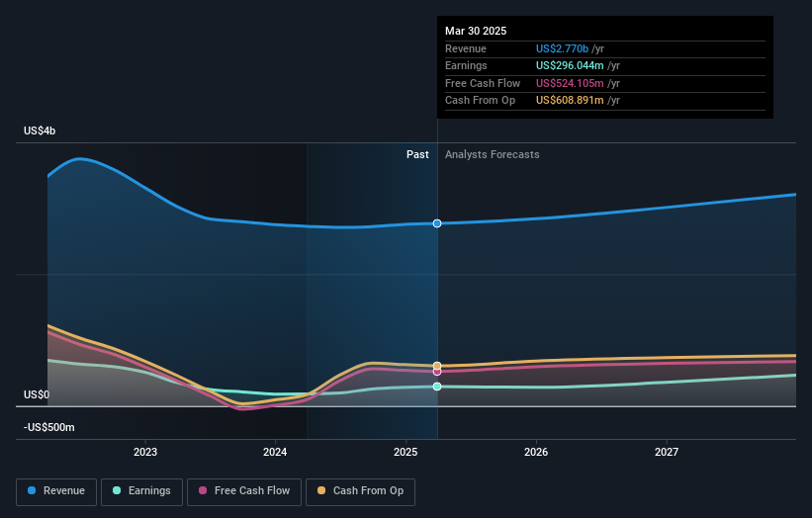The width and height of the screenshot is (812, 518).
Task: Click the Analysts Forecasts label
Action: point(492,155)
